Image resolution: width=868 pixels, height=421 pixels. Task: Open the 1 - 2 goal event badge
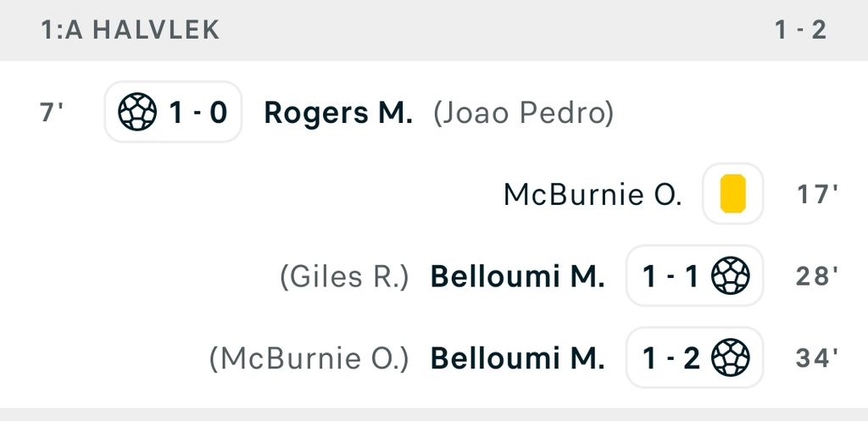[x=695, y=357]
